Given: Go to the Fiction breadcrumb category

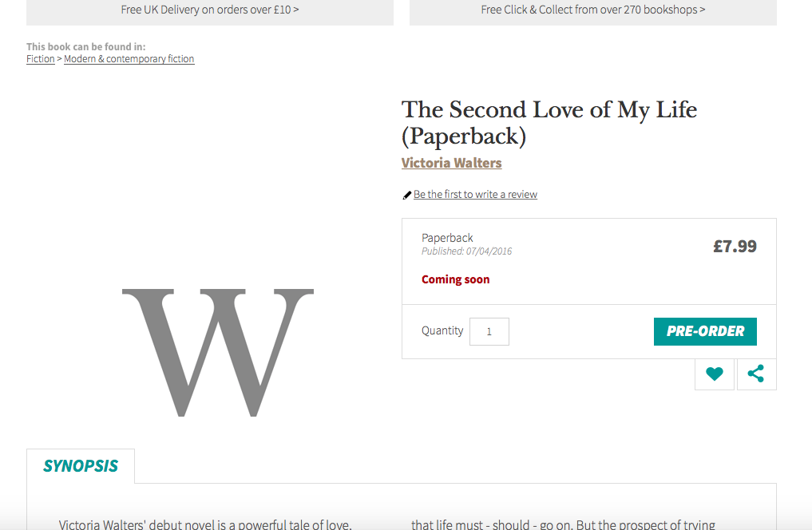Looking at the screenshot, I should tap(41, 59).
